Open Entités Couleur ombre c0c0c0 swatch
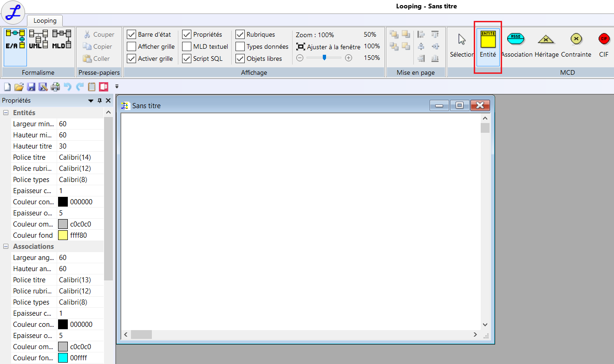The height and width of the screenshot is (364, 614). (x=63, y=224)
